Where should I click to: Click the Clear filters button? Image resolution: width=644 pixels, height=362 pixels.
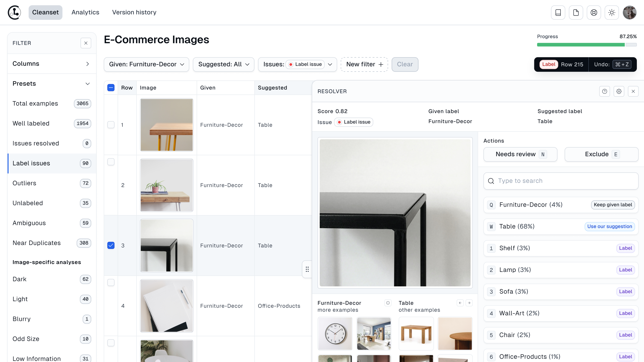pos(405,64)
